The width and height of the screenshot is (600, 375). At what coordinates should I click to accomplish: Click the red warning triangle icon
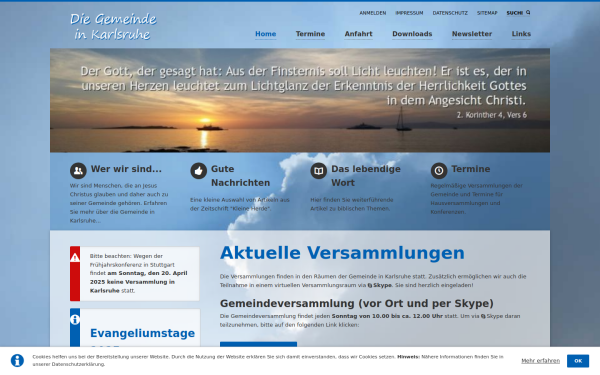pyautogui.click(x=75, y=258)
